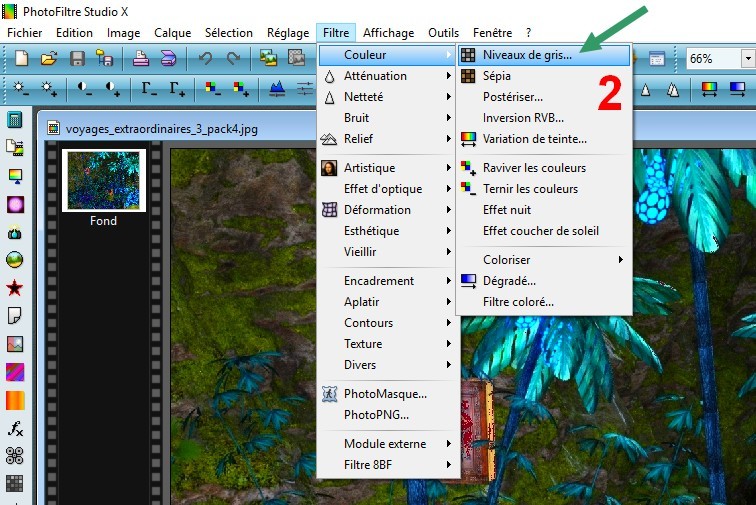
Task: Click the Image size icon in toolbar
Action: click(268, 58)
